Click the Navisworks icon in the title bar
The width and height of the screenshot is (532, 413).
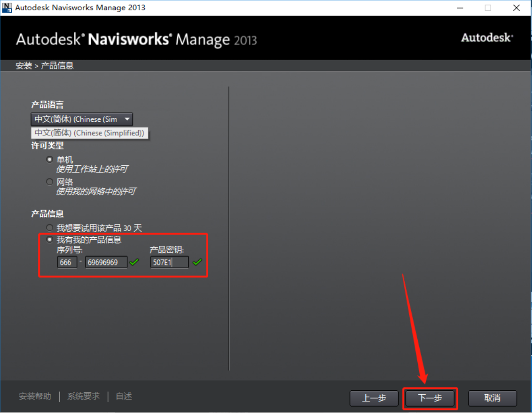point(7,8)
